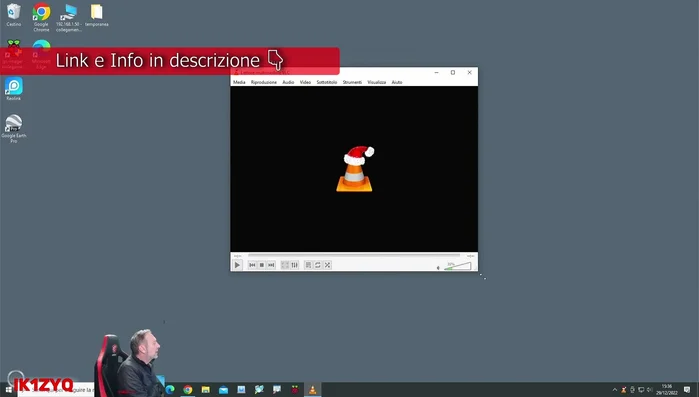
Task: Open the Video menu in VLC
Action: click(305, 82)
